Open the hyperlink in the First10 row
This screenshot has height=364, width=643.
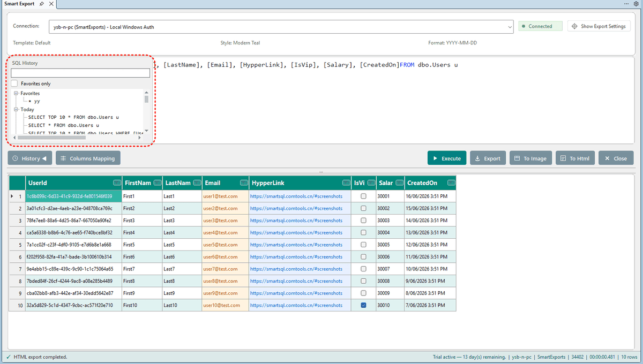(x=297, y=305)
